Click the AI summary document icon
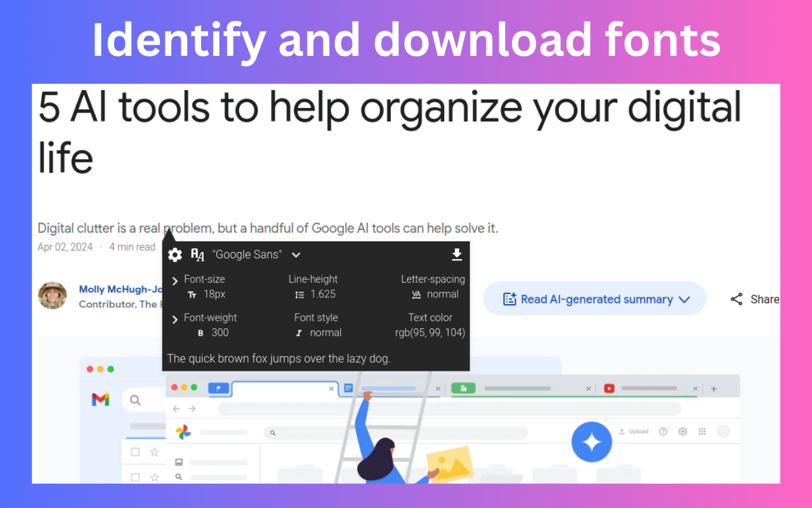Screen dimensions: 812x508 [509, 298]
